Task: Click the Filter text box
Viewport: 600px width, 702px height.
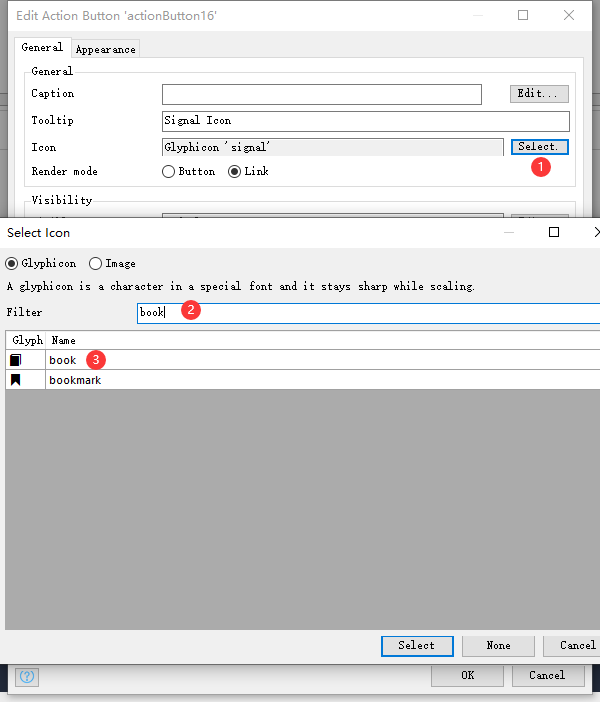Action: coord(368,313)
